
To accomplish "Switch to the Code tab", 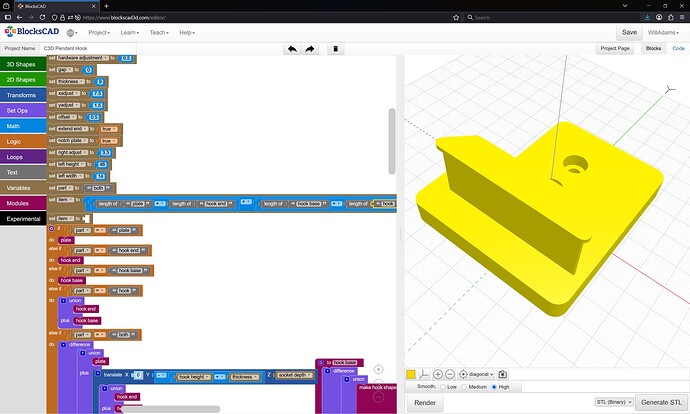I will [x=678, y=48].
